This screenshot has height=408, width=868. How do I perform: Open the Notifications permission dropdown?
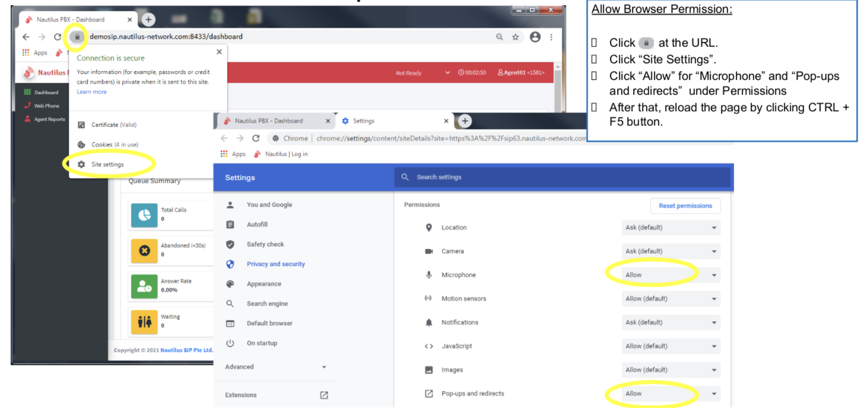click(x=671, y=323)
